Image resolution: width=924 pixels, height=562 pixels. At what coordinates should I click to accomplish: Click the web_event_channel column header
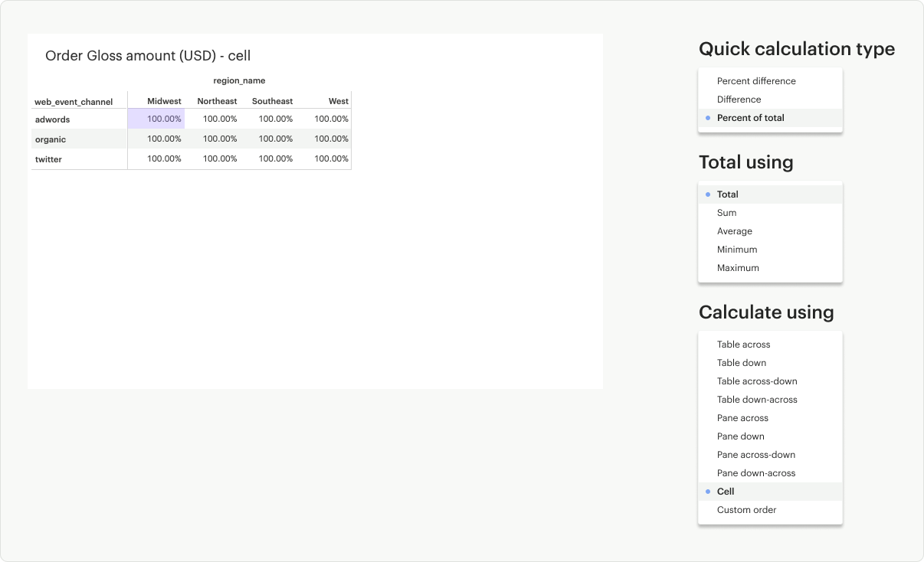pyautogui.click(x=74, y=102)
